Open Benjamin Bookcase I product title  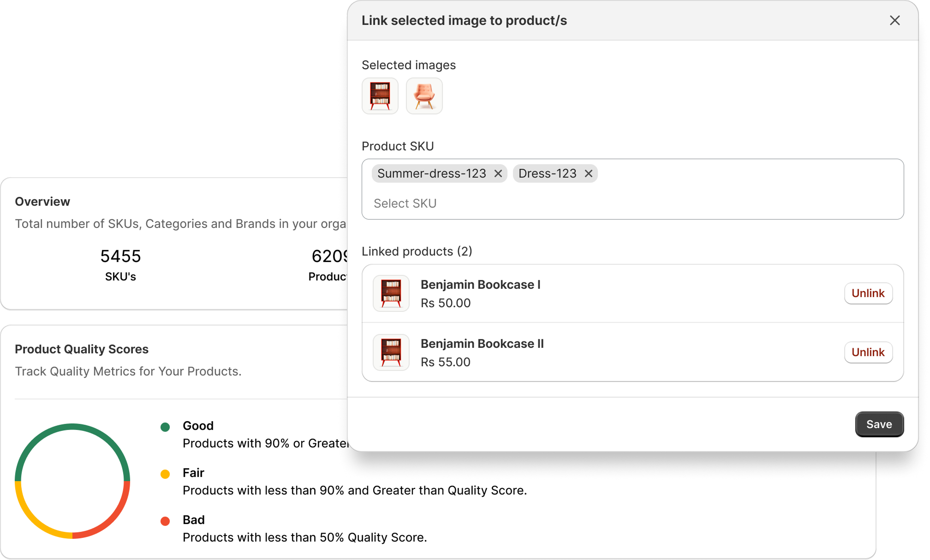[x=480, y=285]
